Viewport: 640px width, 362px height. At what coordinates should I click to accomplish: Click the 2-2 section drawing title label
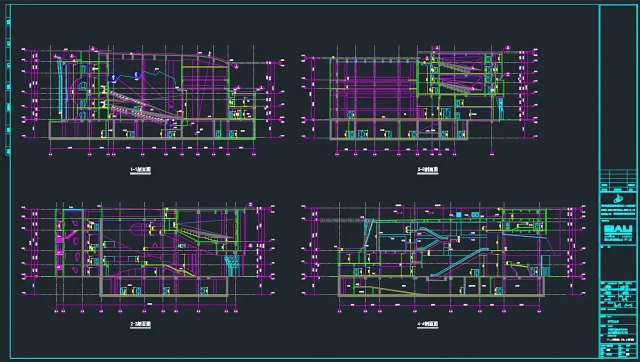(x=140, y=324)
